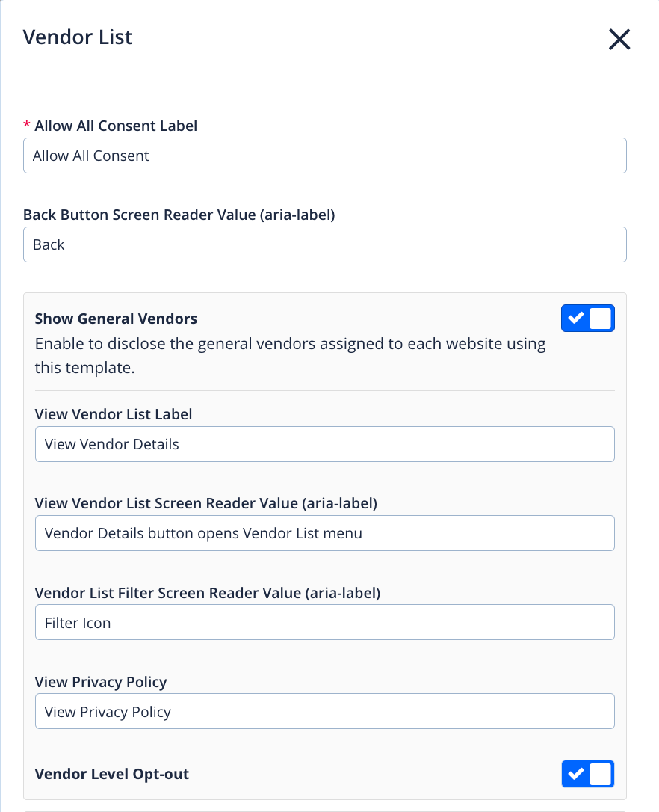Viewport: 659px width, 812px height.
Task: Click the Vendor Level Opt-out label text
Action: (x=112, y=774)
